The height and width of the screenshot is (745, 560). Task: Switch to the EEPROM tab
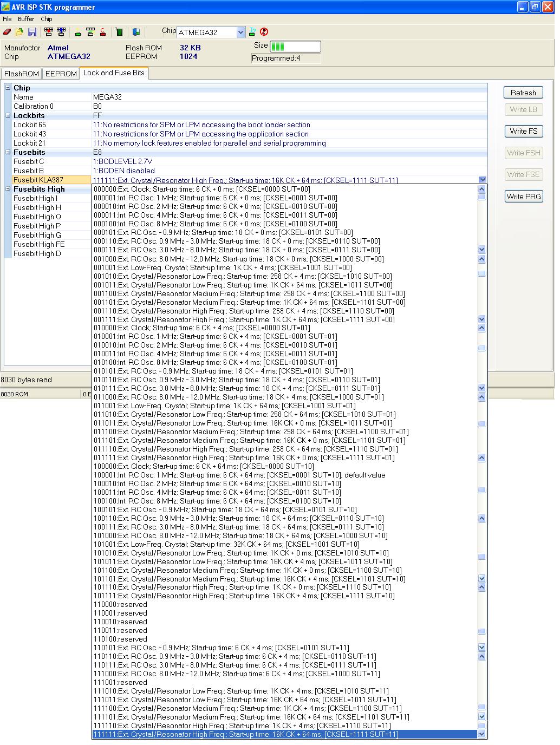[61, 74]
